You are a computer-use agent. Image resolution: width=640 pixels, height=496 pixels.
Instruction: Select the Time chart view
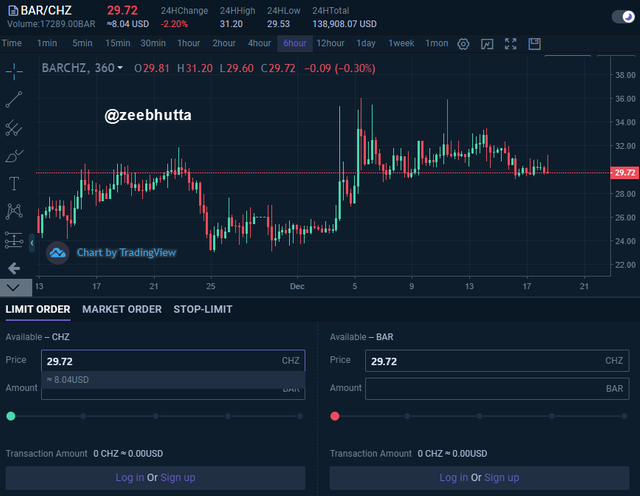tap(12, 43)
